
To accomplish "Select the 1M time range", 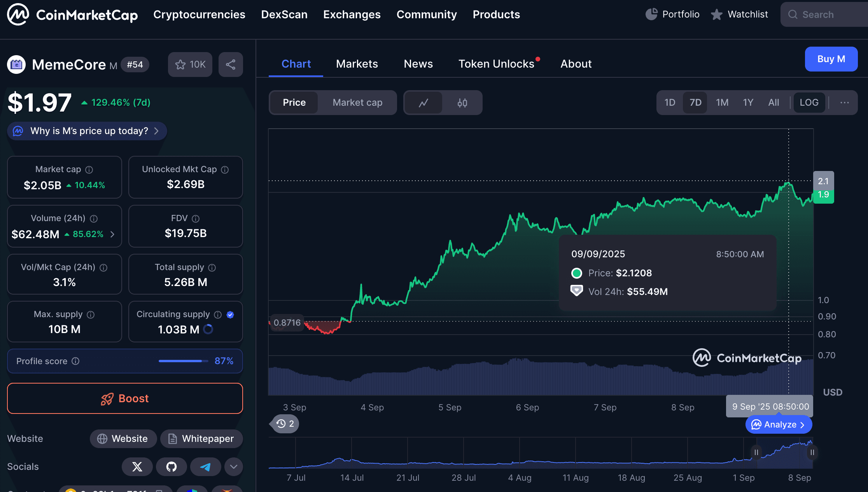I will click(x=722, y=103).
